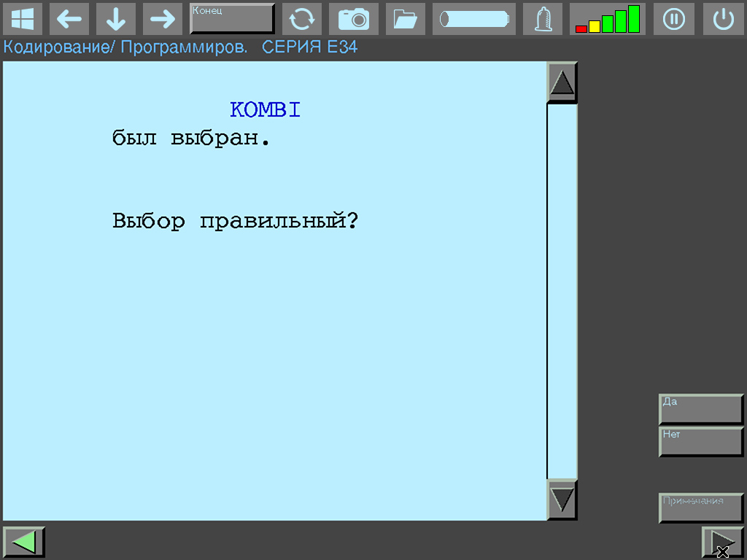Click the signal strength bars indicator
The image size is (747, 560).
click(x=608, y=19)
